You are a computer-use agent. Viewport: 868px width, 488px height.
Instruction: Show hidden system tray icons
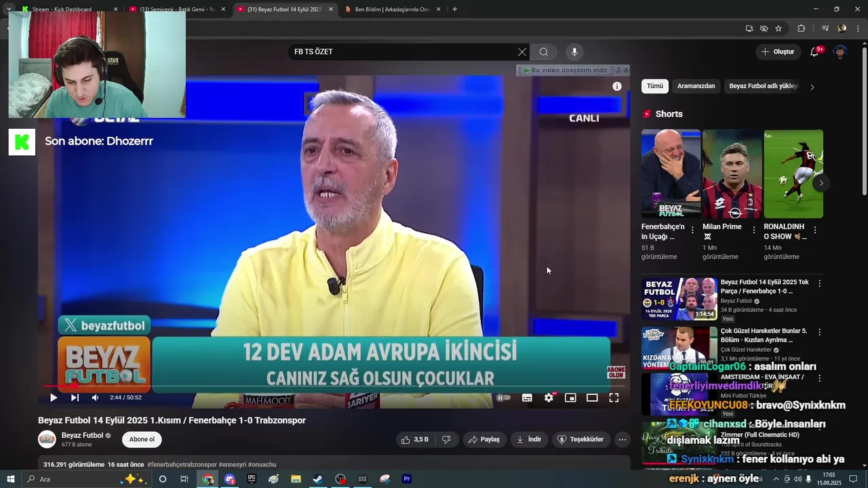click(776, 479)
